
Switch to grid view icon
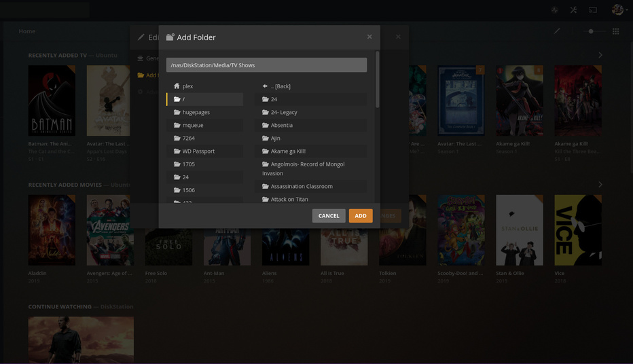click(615, 31)
